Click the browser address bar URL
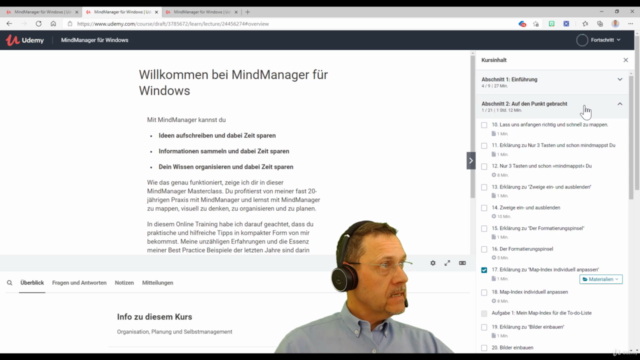The width and height of the screenshot is (640, 360). [x=173, y=24]
